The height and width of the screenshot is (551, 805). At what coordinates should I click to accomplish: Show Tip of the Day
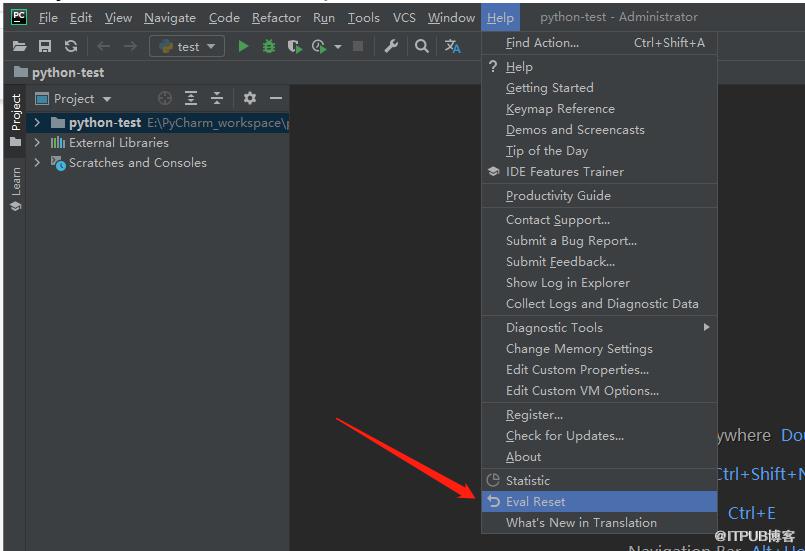pos(599,151)
